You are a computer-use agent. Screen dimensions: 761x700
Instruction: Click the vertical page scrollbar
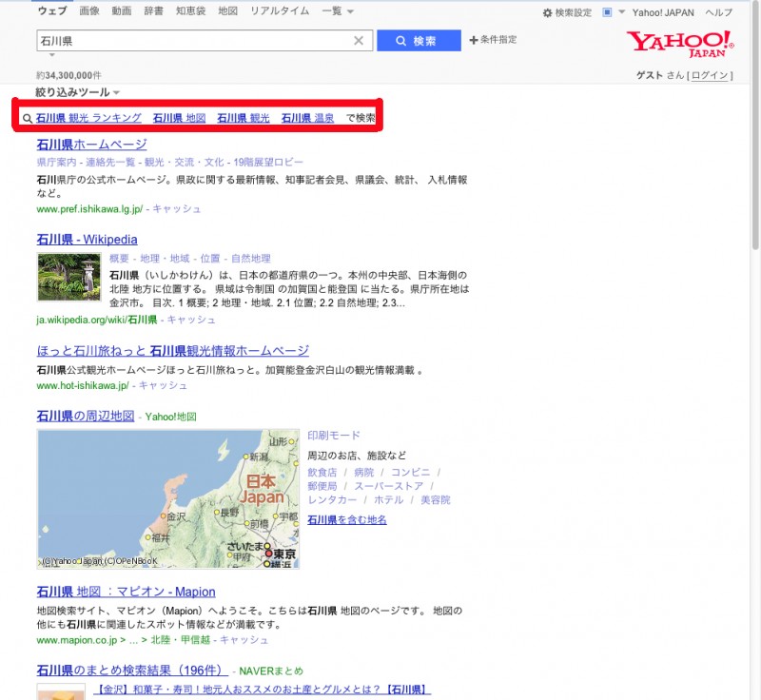(x=754, y=285)
